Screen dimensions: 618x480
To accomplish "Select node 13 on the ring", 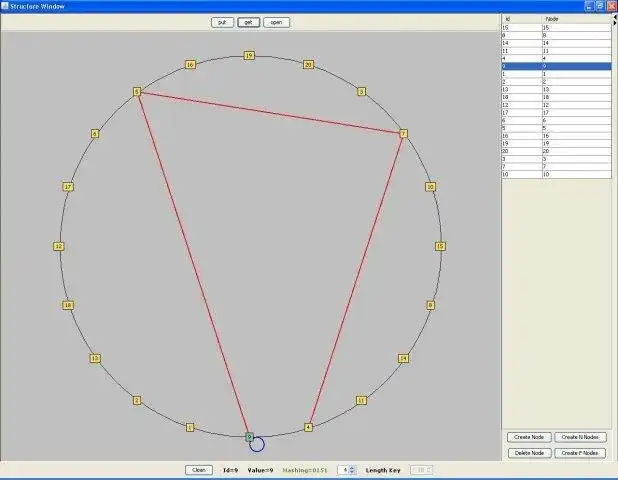I will (95, 358).
